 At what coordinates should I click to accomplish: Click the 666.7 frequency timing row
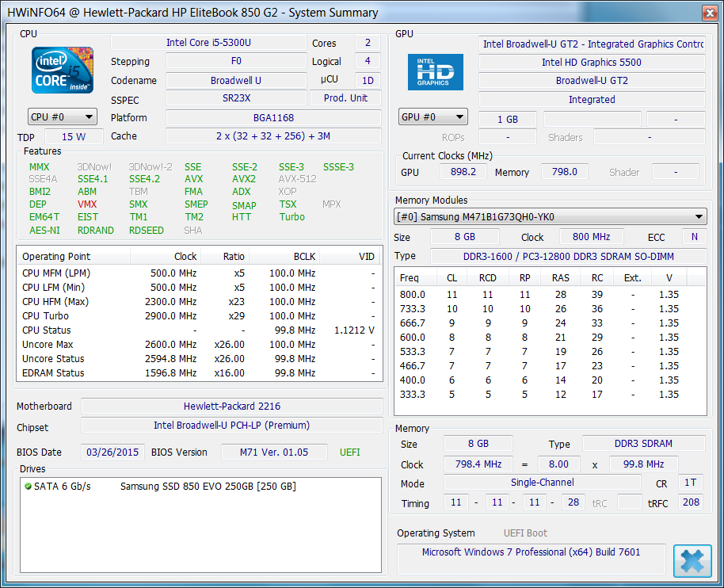point(550,323)
